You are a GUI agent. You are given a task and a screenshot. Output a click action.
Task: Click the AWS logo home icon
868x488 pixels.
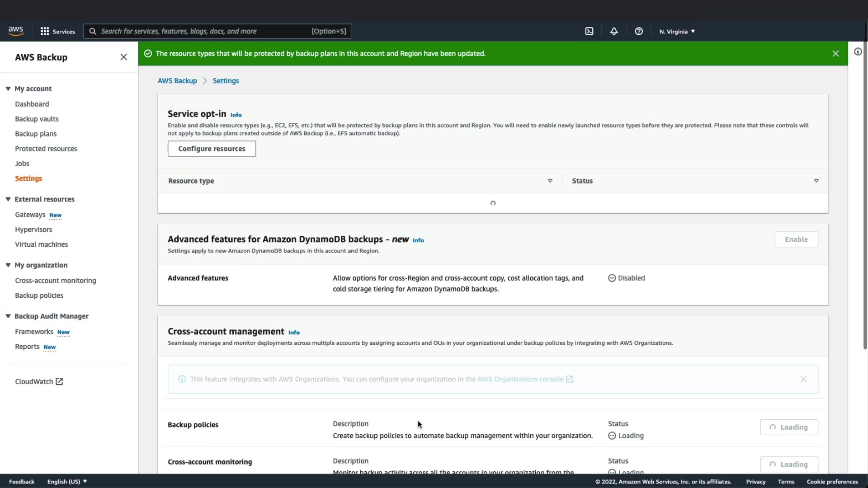pyautogui.click(x=16, y=31)
